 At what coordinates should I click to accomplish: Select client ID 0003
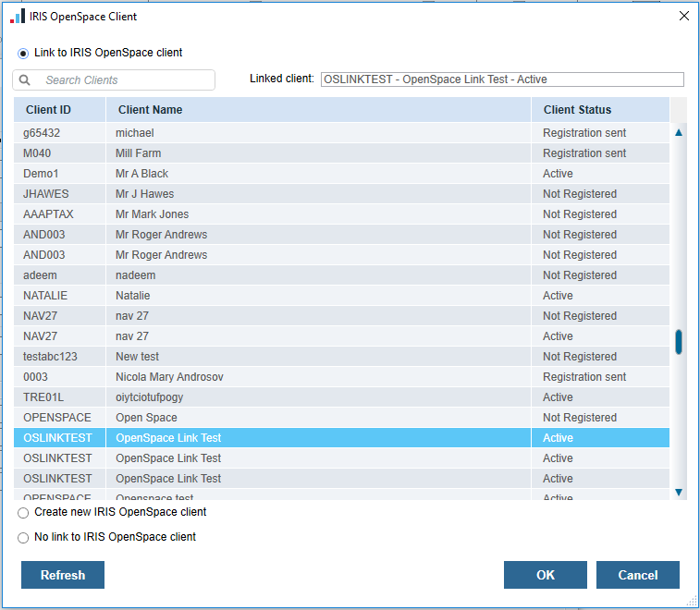pyautogui.click(x=35, y=377)
